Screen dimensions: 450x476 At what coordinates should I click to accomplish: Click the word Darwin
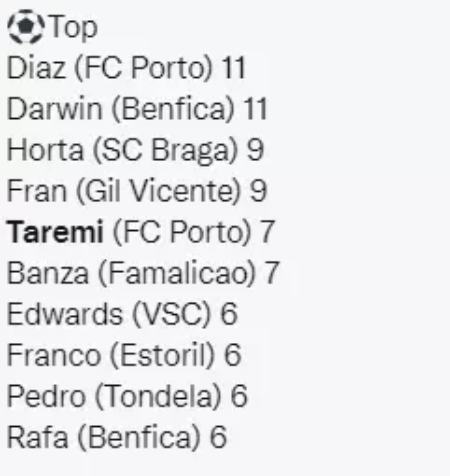click(x=54, y=109)
